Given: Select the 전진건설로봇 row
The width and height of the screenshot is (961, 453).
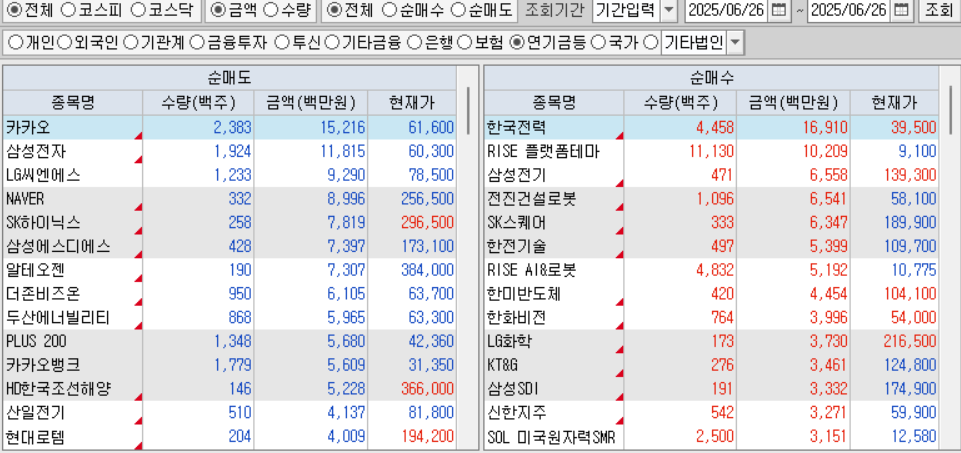Looking at the screenshot, I should click(x=712, y=199).
